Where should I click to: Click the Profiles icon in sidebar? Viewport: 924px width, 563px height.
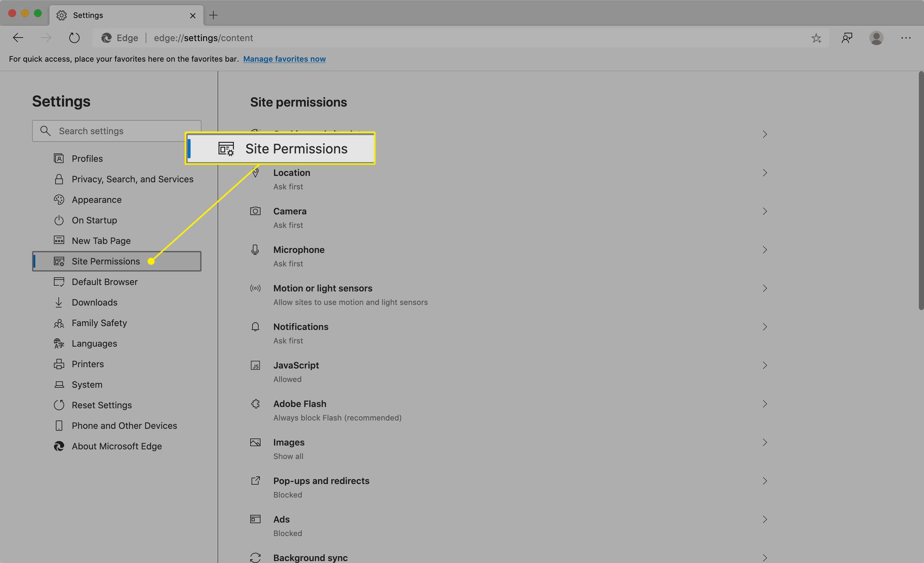click(59, 158)
